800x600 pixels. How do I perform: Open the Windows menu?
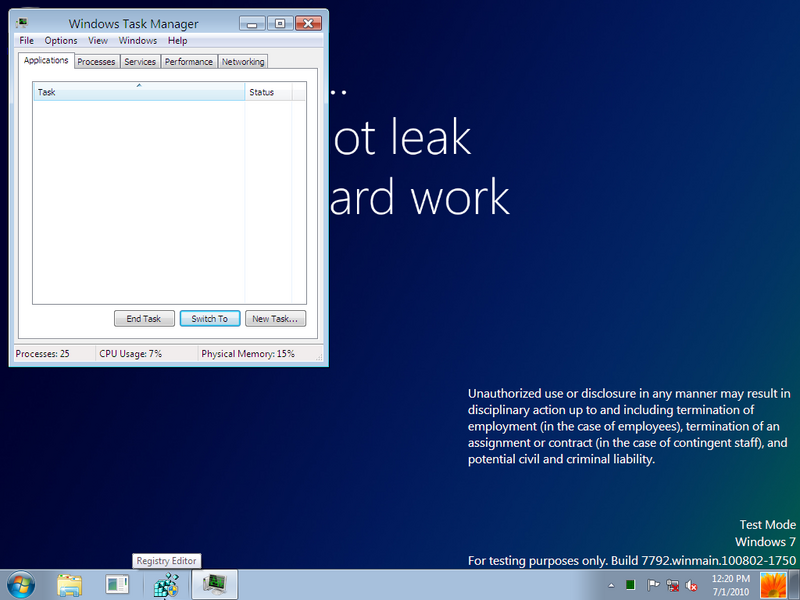pos(138,40)
